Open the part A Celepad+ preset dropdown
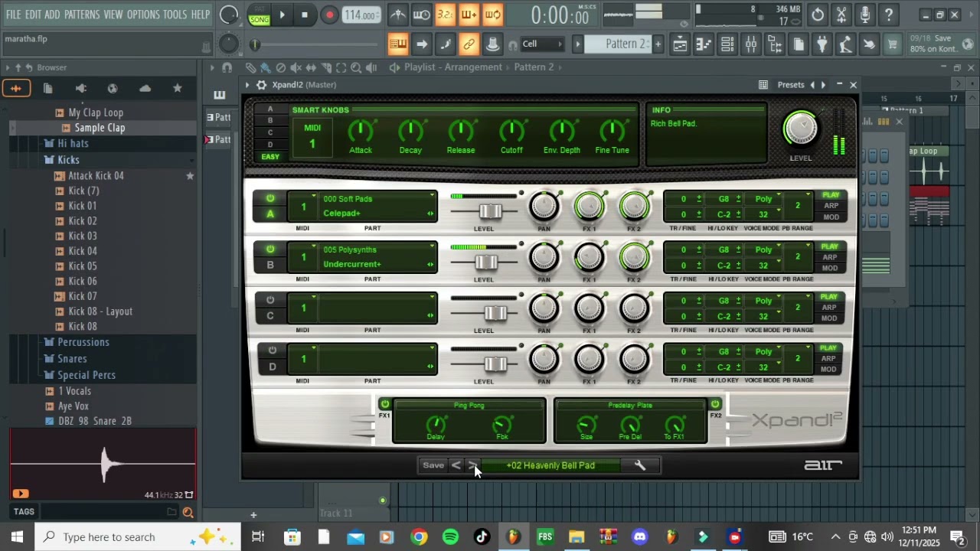The height and width of the screenshot is (551, 980). (x=377, y=214)
